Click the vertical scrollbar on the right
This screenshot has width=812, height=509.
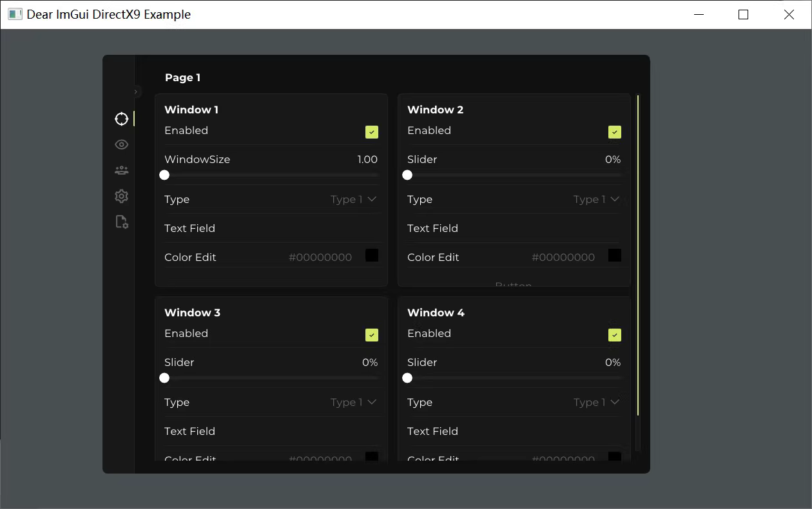637,255
